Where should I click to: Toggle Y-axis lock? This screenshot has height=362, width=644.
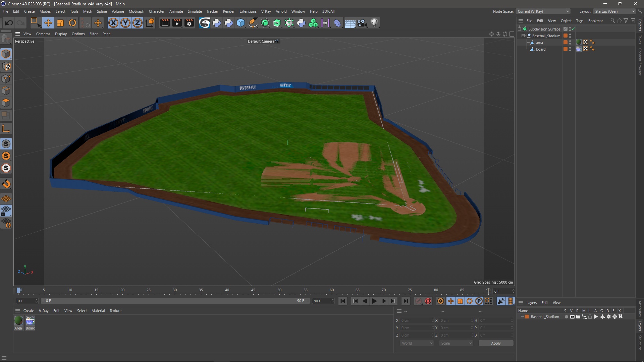pos(125,23)
